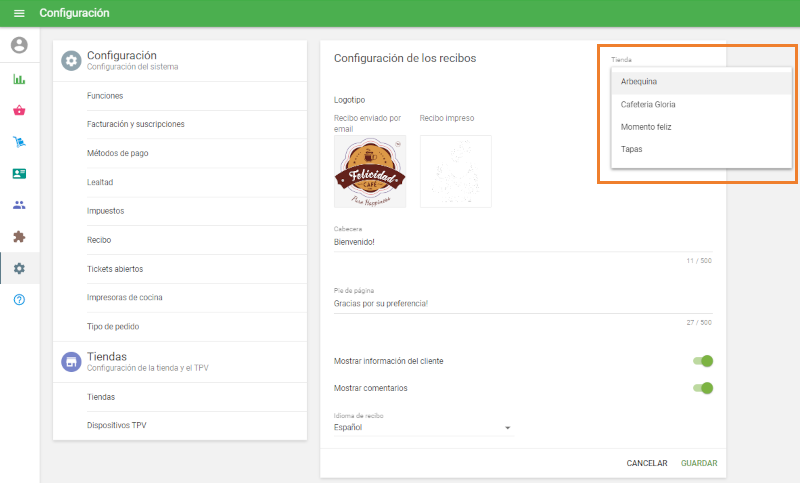Toggle Mostrar información del cliente switch
This screenshot has width=800, height=483.
[703, 361]
